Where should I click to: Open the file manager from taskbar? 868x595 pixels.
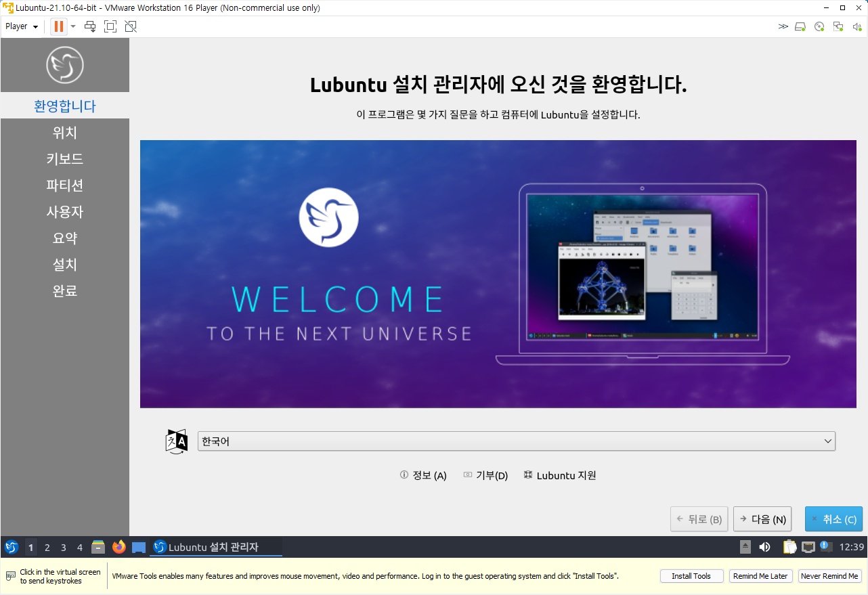click(99, 547)
